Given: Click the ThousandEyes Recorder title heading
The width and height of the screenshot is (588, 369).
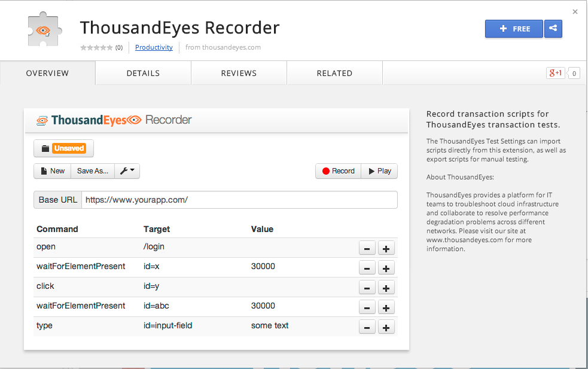Looking at the screenshot, I should (x=179, y=28).
